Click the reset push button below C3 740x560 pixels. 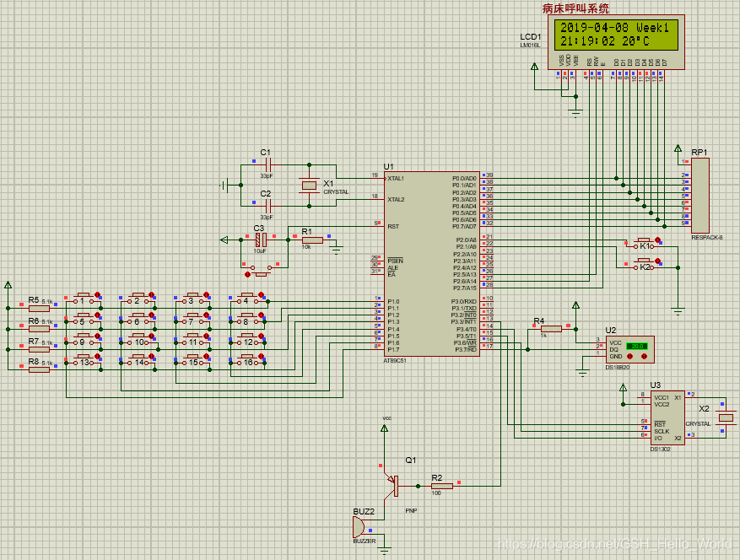pyautogui.click(x=262, y=271)
